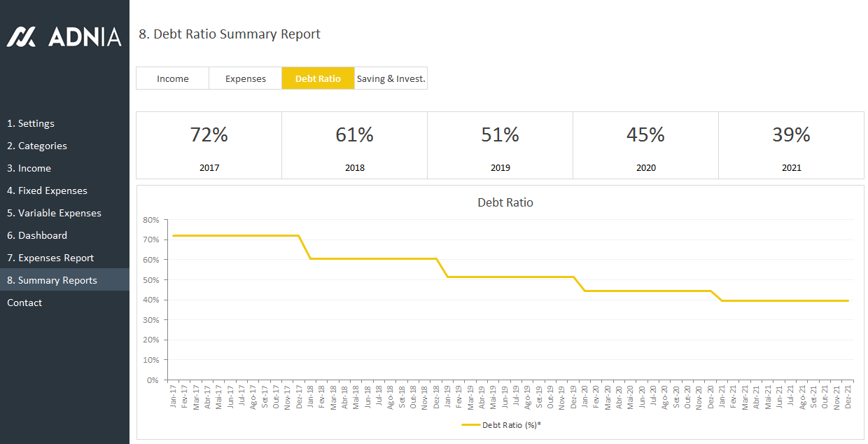Image resolution: width=868 pixels, height=444 pixels.
Task: Click Summary Reports sidebar item
Action: 52,280
